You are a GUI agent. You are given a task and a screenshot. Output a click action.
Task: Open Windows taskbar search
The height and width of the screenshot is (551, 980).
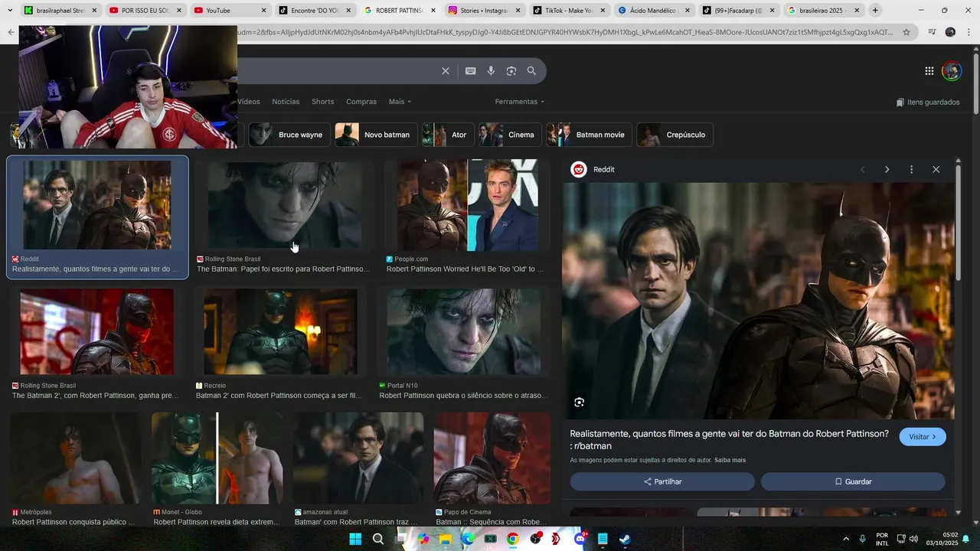(x=378, y=539)
